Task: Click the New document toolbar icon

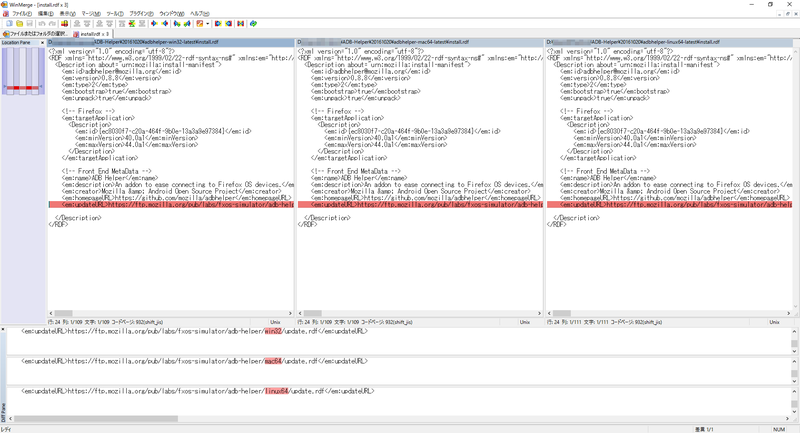Action: pyautogui.click(x=9, y=23)
